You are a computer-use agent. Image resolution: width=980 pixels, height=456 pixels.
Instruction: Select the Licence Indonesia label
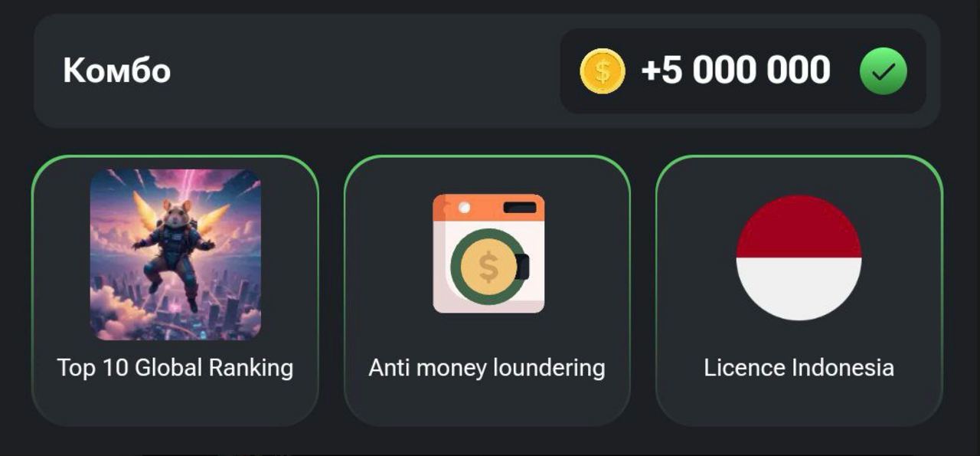click(x=799, y=368)
